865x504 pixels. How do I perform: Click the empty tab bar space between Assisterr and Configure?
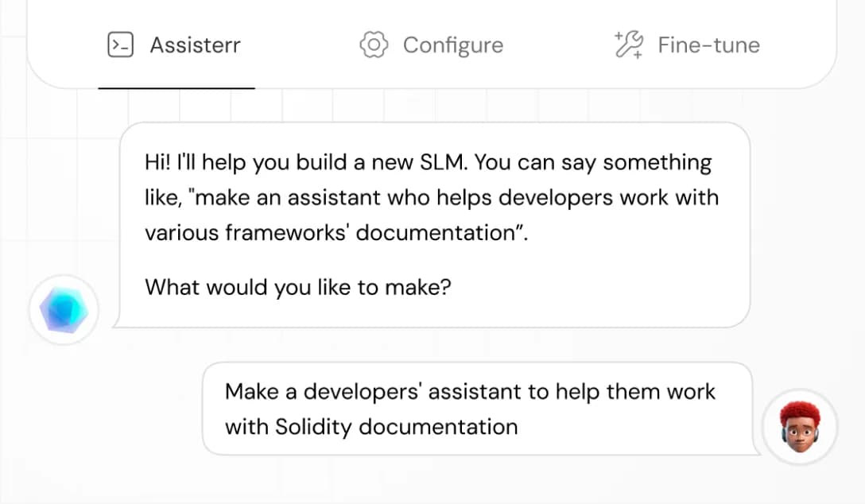[x=299, y=45]
